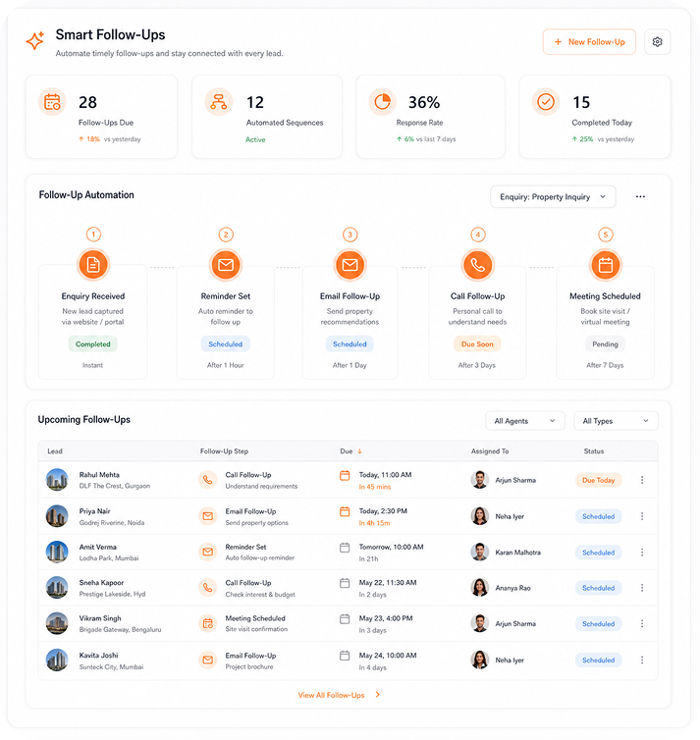Click the "In 45 mins" due text
The image size is (700, 740).
pos(375,487)
